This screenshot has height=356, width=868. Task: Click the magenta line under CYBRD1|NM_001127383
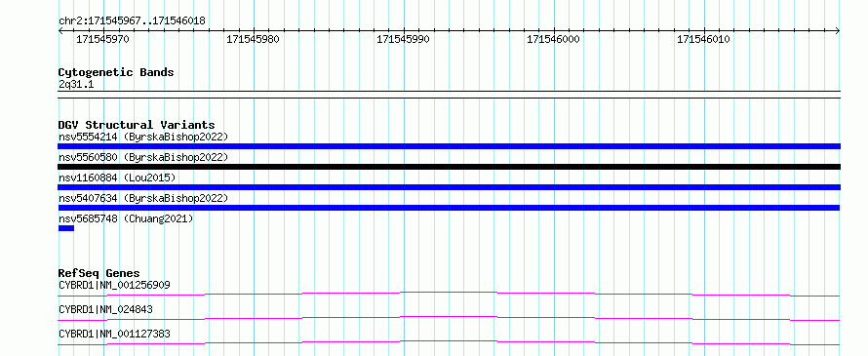[x=449, y=342]
